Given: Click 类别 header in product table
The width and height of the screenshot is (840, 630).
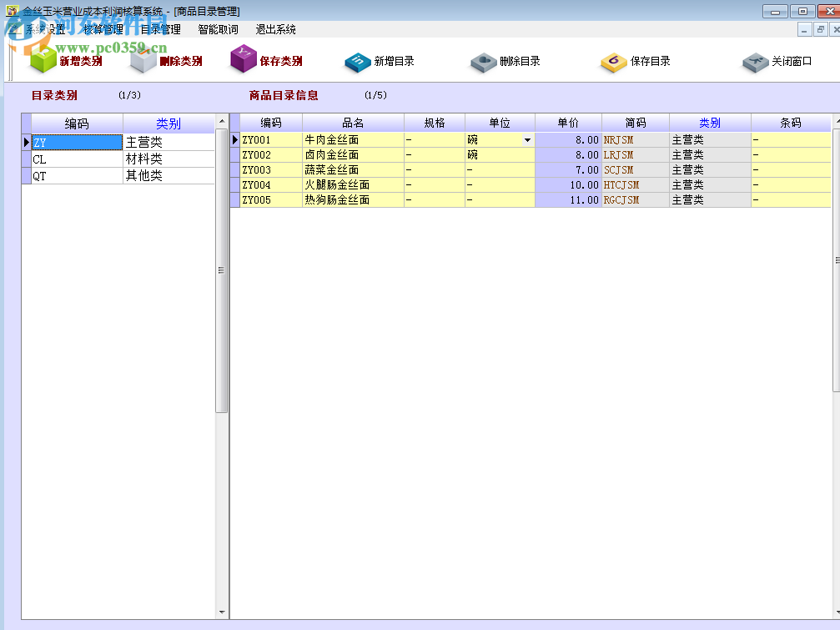Looking at the screenshot, I should tap(711, 123).
